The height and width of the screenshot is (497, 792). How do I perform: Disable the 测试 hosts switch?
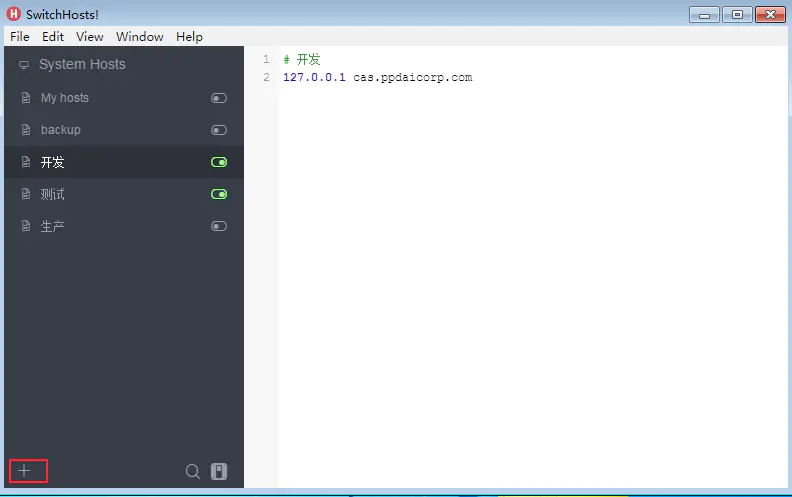coord(219,194)
